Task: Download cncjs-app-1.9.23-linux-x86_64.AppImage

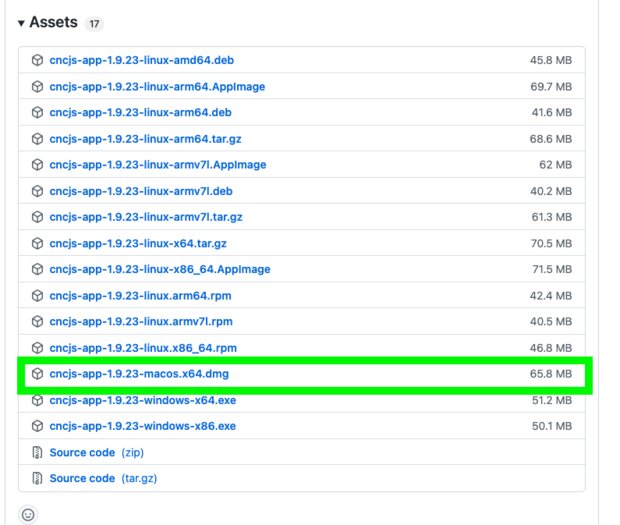Action: (160, 269)
